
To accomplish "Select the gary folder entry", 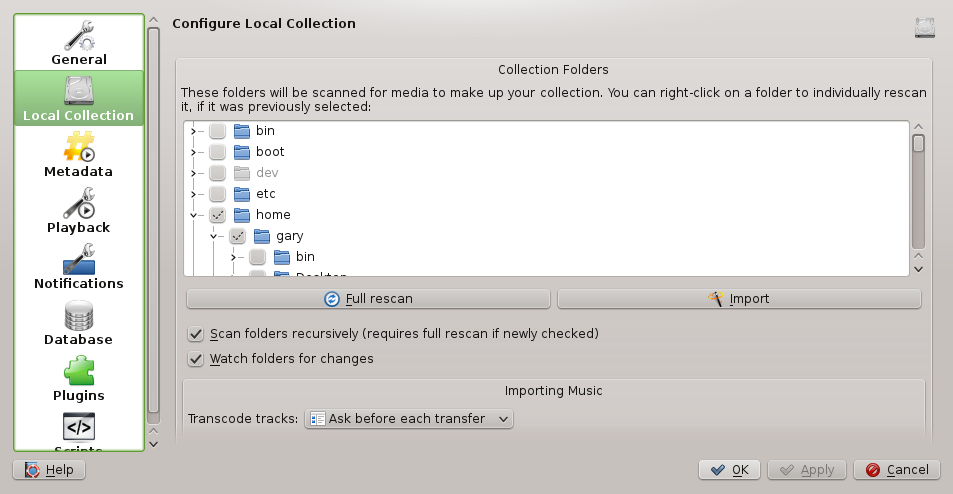I will point(289,236).
